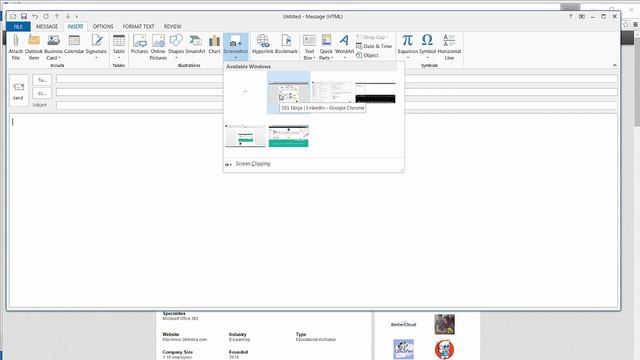Viewport: 640px width, 360px height.
Task: Open Customize Quick Access Toolbar dropdown
Action: coord(77,17)
